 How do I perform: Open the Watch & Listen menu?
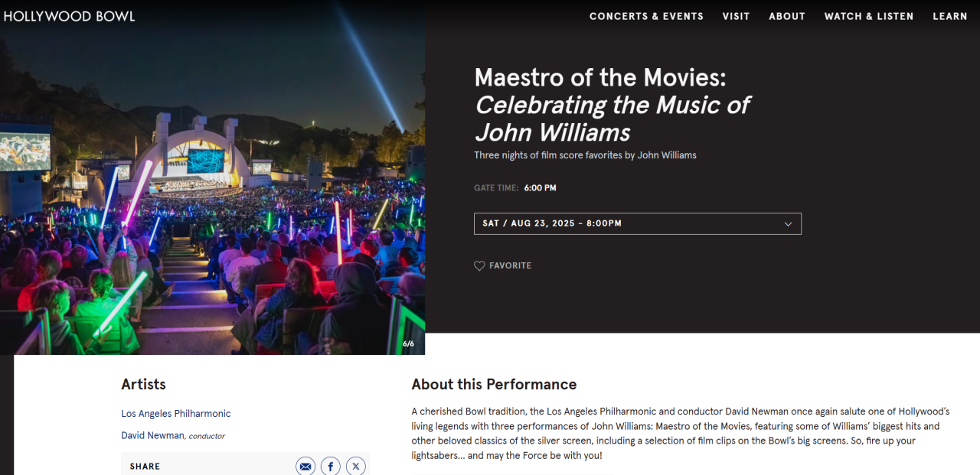click(x=868, y=16)
